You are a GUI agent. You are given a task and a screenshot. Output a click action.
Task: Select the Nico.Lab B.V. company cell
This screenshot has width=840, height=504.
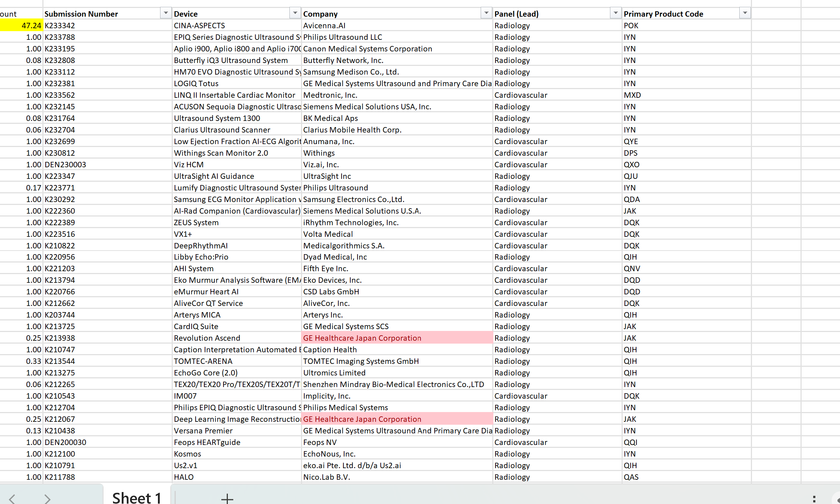point(397,477)
